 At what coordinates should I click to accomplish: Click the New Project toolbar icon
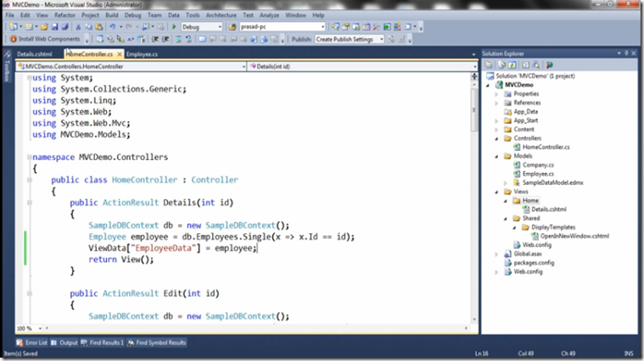14,27
